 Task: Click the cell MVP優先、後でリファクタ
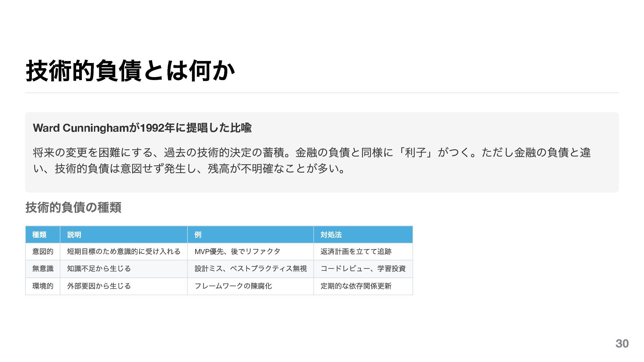pos(237,251)
